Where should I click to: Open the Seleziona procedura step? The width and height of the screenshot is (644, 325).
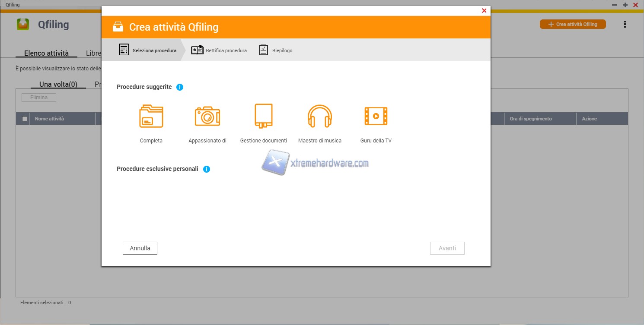point(148,50)
